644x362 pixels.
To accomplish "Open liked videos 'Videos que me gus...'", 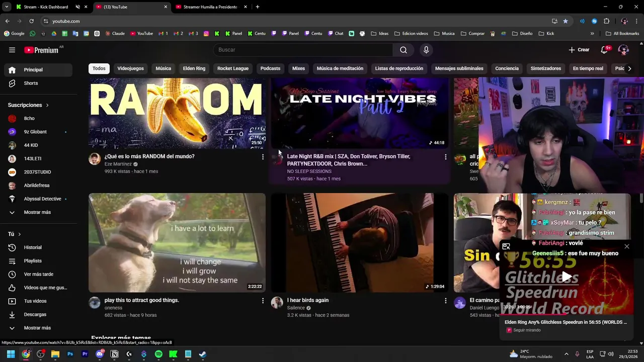I will click(38, 288).
